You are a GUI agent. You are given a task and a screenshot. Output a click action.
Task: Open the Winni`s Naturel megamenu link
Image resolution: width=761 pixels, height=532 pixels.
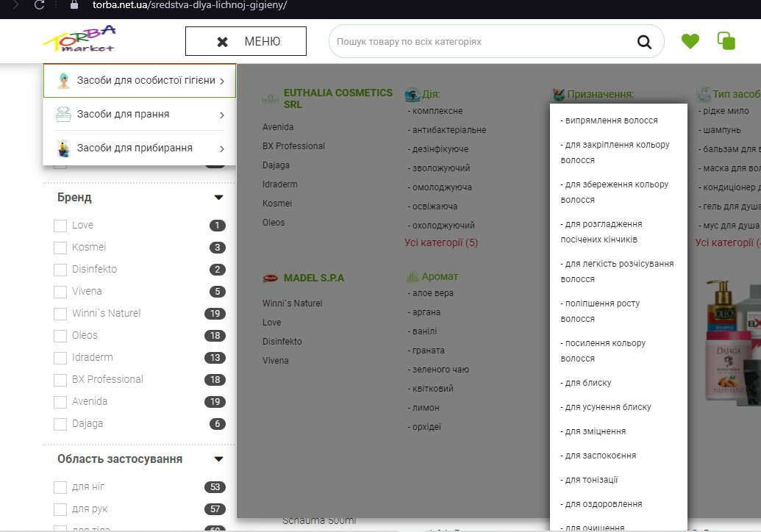point(292,303)
